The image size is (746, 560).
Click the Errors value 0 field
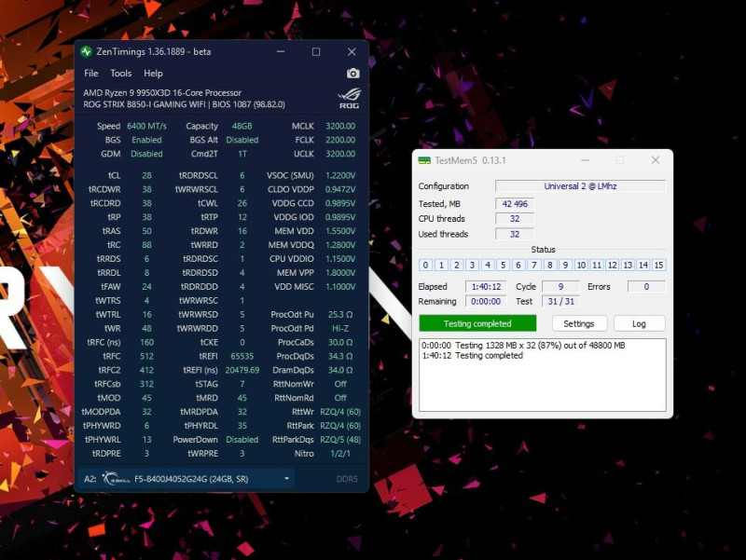(x=646, y=287)
